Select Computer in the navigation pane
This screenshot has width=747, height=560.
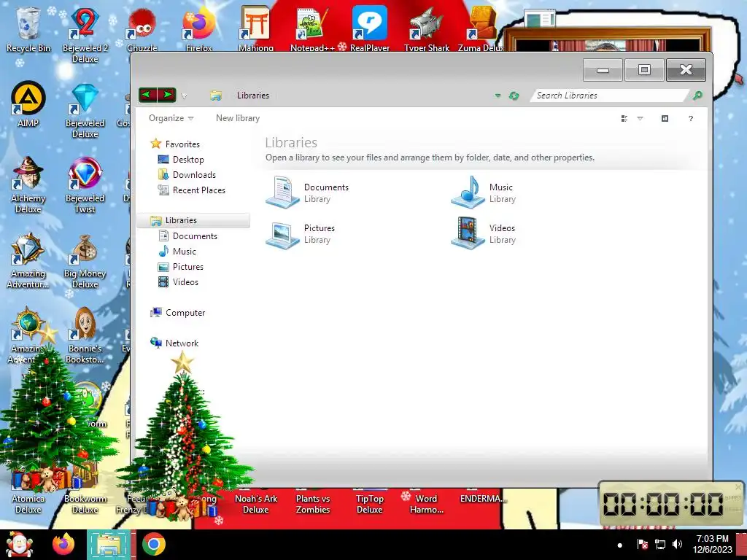(178, 312)
